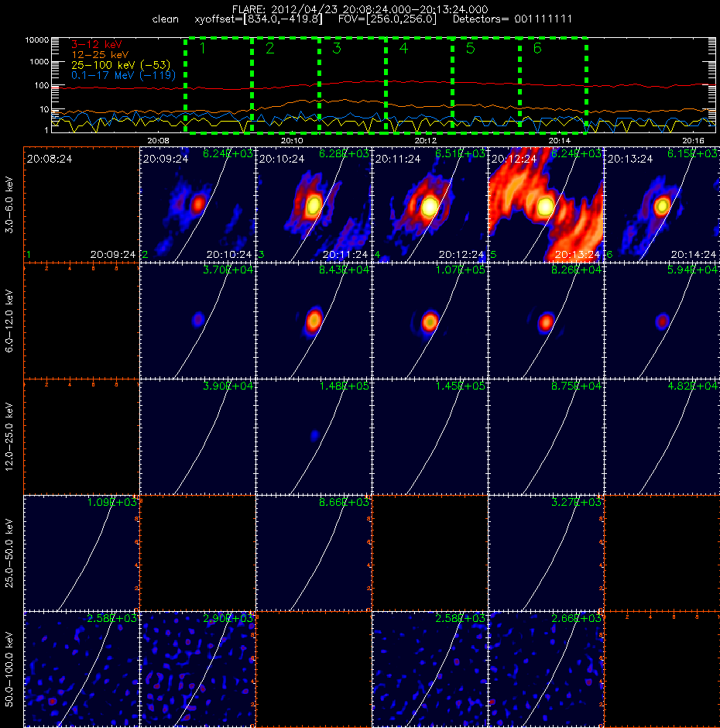This screenshot has width=720, height=728.
Task: Click the Detectors= 001111111 label
Action: click(x=513, y=19)
